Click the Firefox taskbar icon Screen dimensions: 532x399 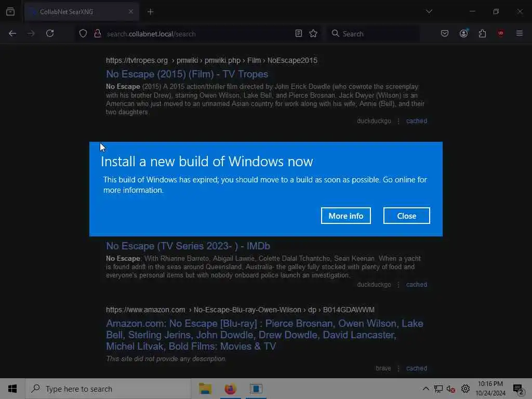[x=230, y=389]
